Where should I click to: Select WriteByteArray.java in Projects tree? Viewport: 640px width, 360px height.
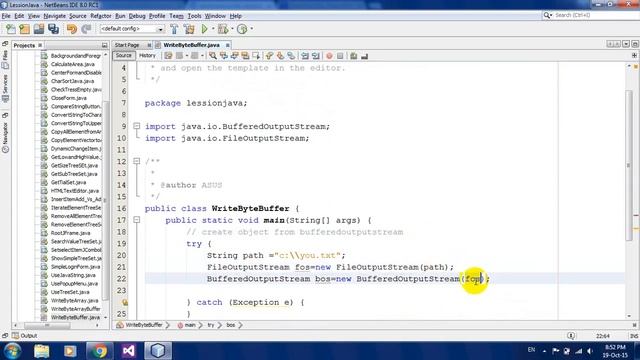(x=74, y=300)
